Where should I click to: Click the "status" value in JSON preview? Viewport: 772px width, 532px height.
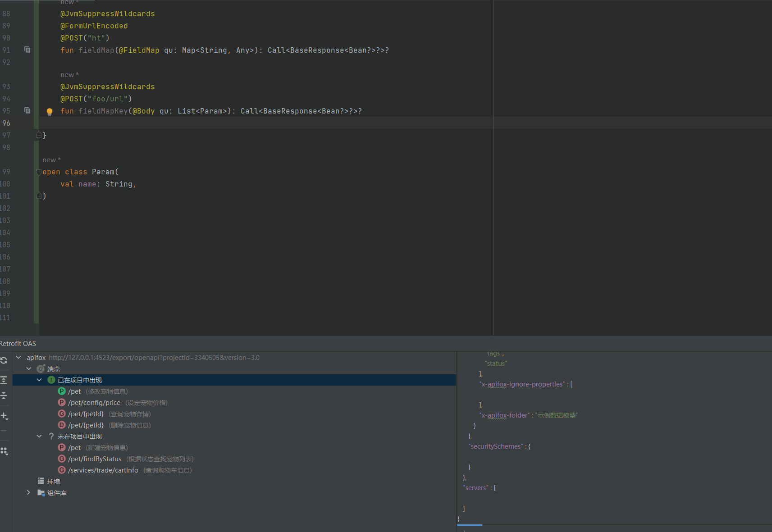(496, 363)
